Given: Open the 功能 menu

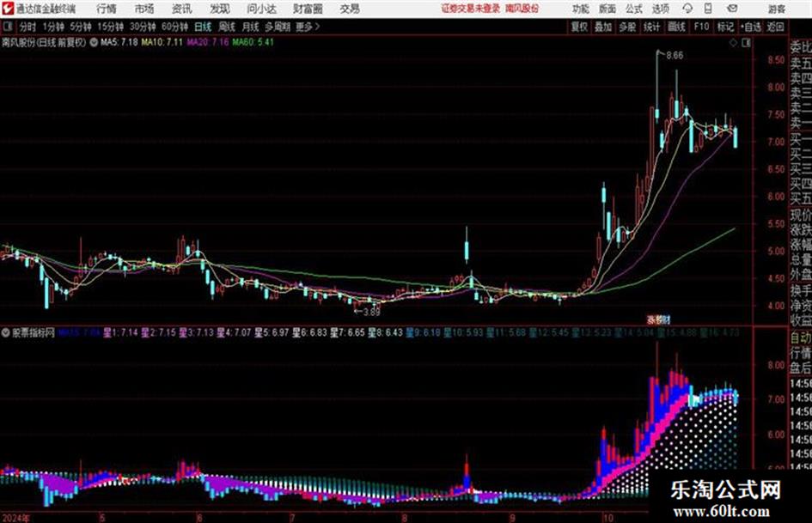Looking at the screenshot, I should point(581,9).
